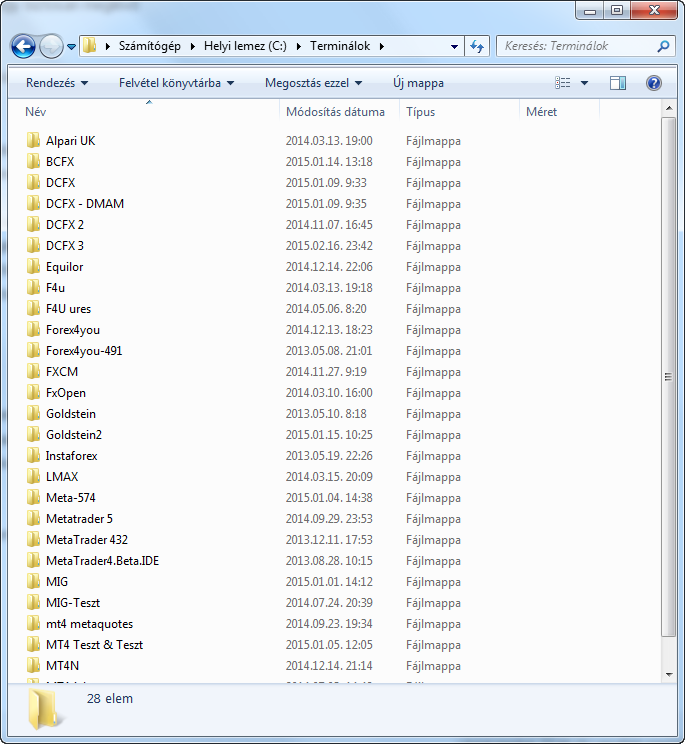Open the Rendezés menu
This screenshot has height=744, width=685.
point(57,83)
